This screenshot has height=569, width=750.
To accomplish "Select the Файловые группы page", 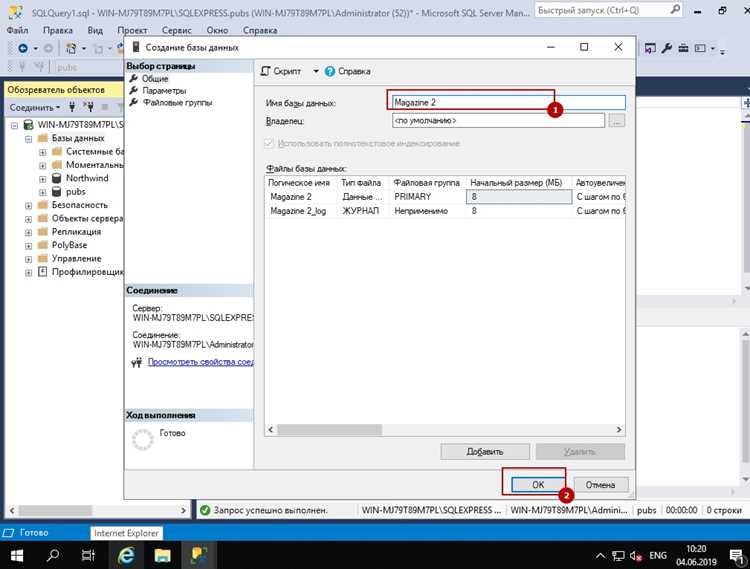I will 177,102.
